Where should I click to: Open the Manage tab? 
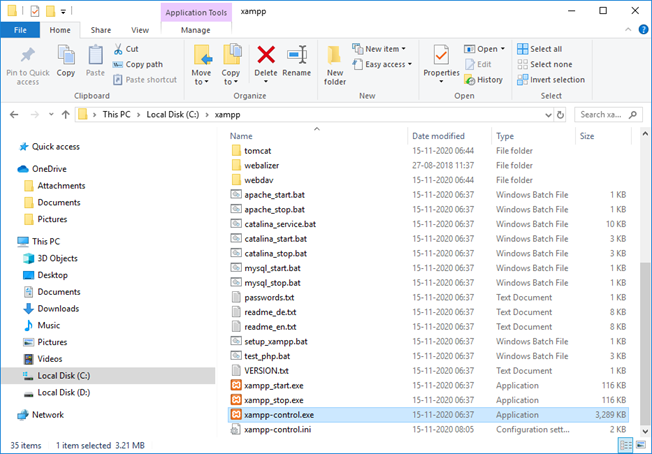[195, 30]
